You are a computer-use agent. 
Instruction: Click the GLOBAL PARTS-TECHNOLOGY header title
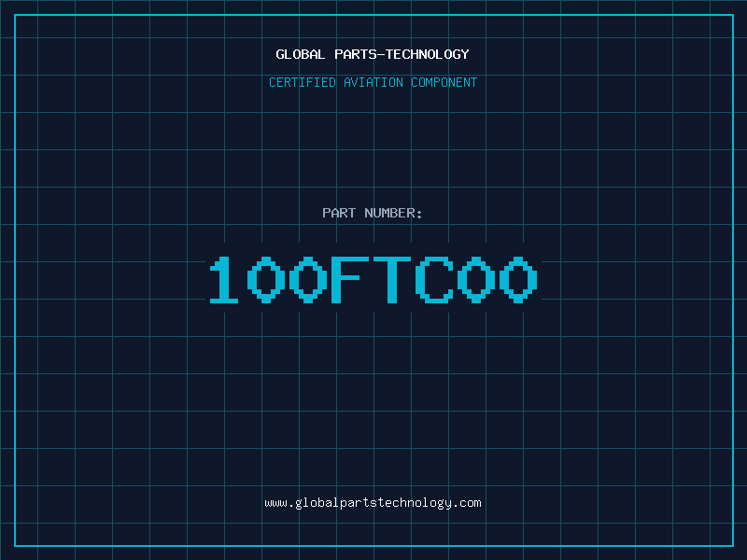(373, 54)
